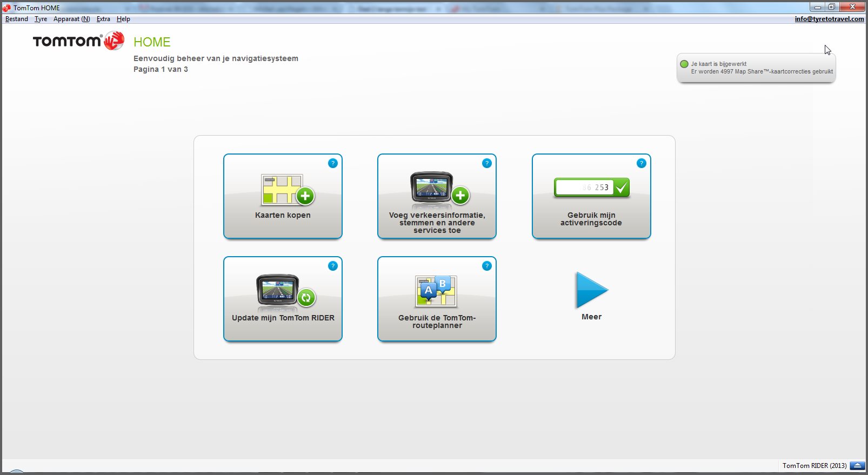The image size is (868, 475).
Task: Click the TomTom logo
Action: tap(78, 41)
